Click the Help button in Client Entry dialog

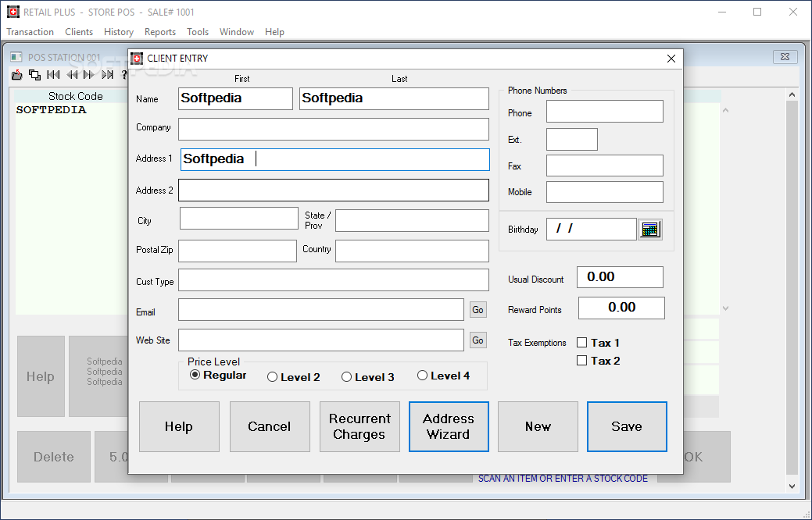tap(179, 426)
